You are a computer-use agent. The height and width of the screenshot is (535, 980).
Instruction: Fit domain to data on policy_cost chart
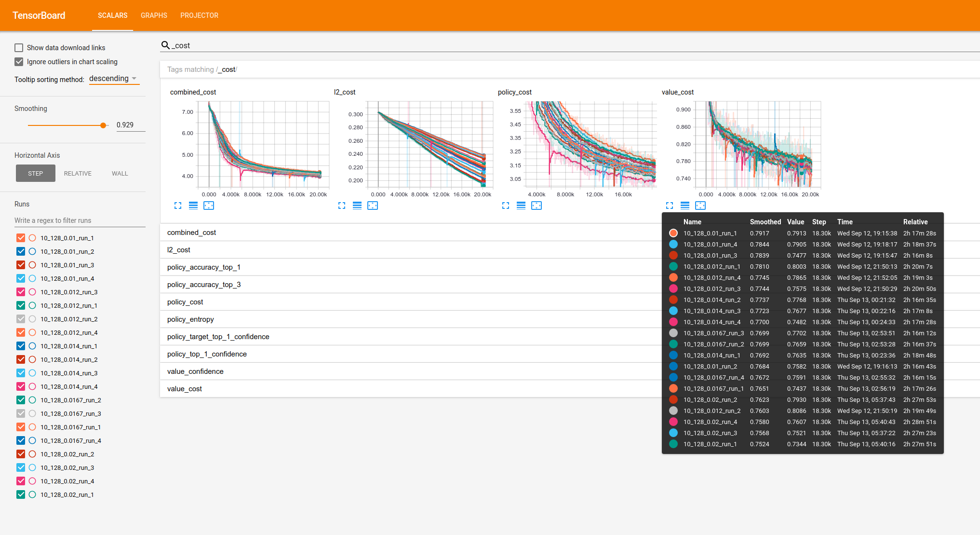pos(537,206)
